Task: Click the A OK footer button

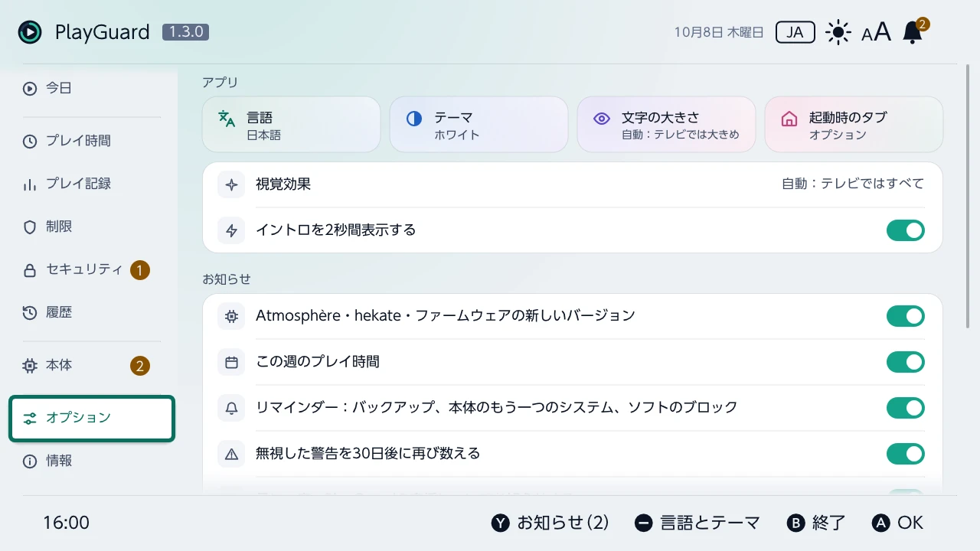Action: (897, 523)
